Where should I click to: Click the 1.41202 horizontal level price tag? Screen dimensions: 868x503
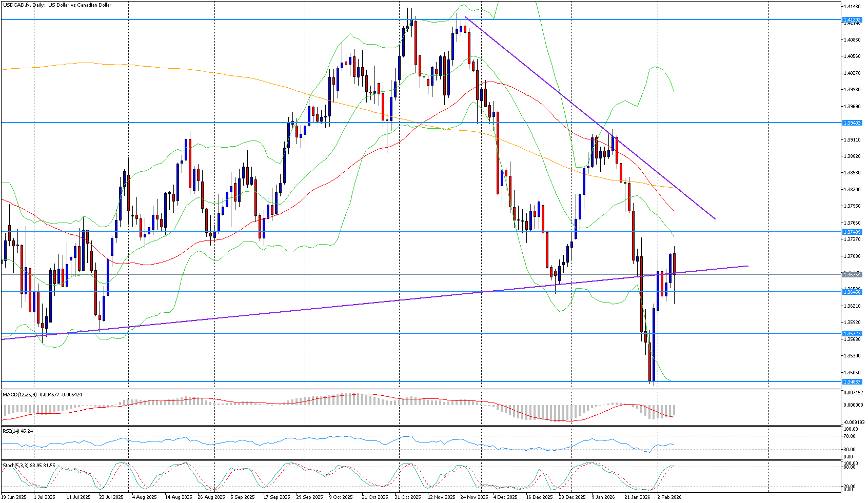pyautogui.click(x=852, y=20)
